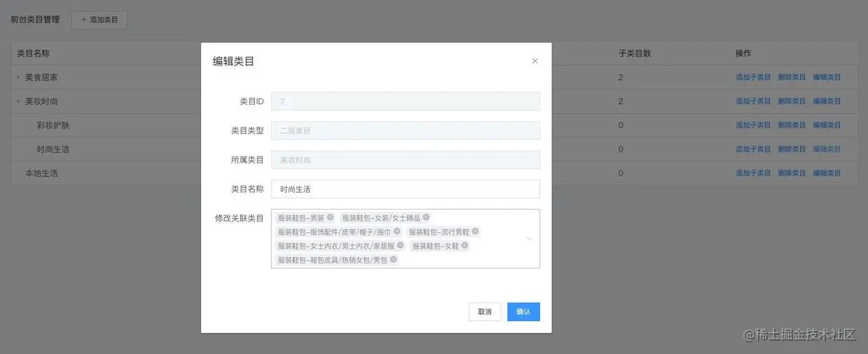Click the 确认 button

[524, 312]
